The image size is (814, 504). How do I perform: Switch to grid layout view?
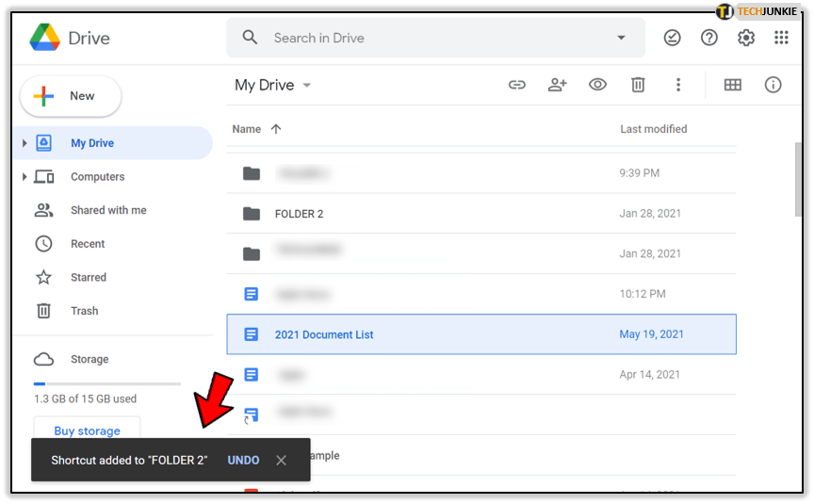pos(733,85)
